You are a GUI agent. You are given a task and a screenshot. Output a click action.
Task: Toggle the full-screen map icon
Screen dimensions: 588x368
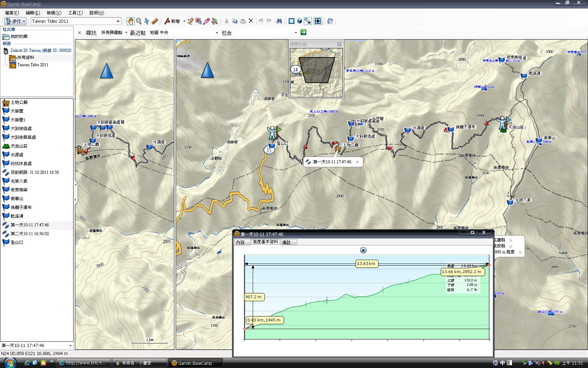pyautogui.click(x=317, y=21)
